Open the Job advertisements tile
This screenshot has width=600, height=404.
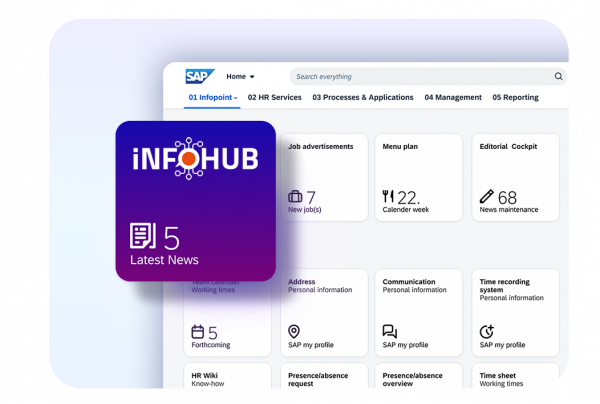pos(324,177)
